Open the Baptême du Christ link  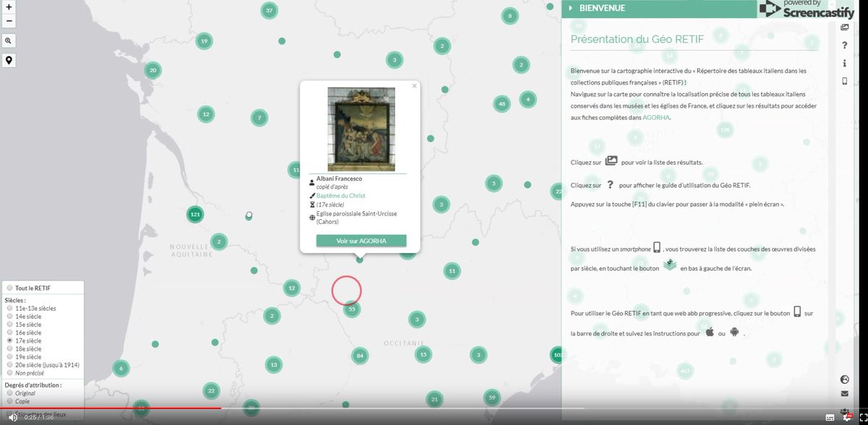tap(341, 196)
